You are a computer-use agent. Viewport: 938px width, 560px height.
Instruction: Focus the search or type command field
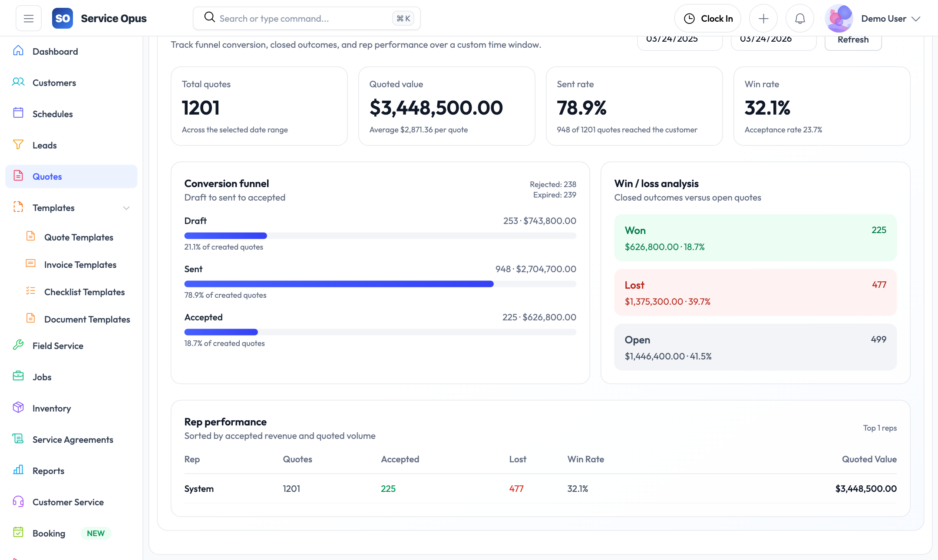click(x=304, y=19)
